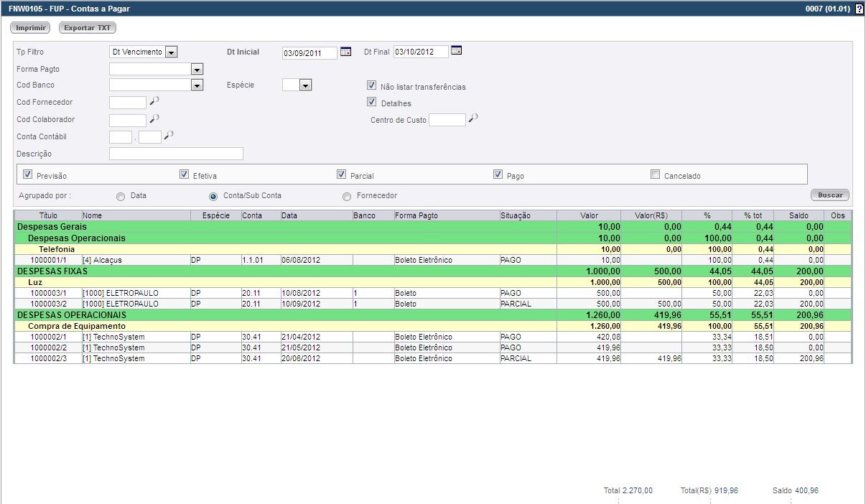The image size is (866, 504).
Task: Open the Tp Filtro dropdown
Action: (171, 52)
